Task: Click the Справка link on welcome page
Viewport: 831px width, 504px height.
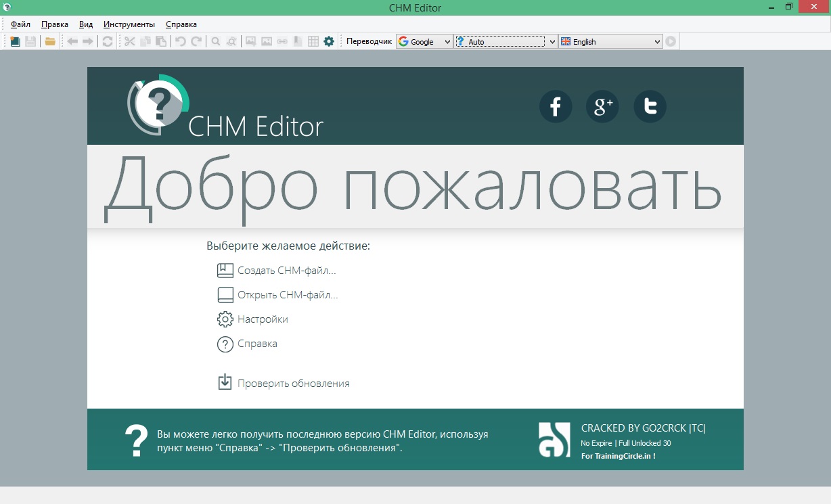Action: pos(247,344)
